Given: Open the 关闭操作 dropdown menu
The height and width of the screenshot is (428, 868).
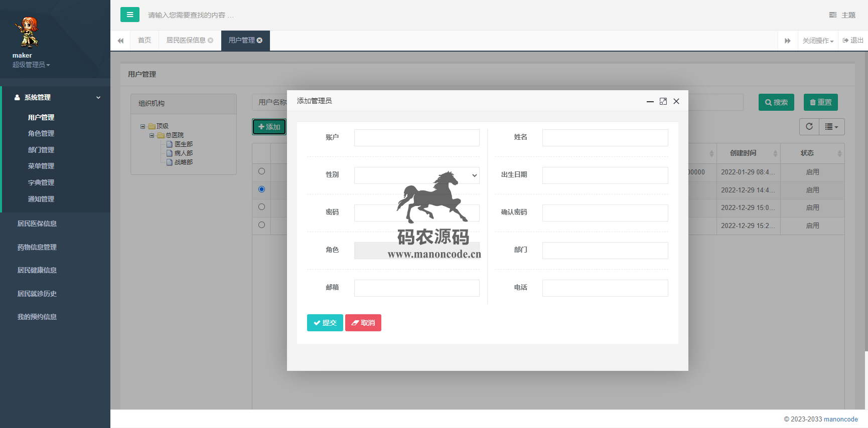Looking at the screenshot, I should 817,41.
